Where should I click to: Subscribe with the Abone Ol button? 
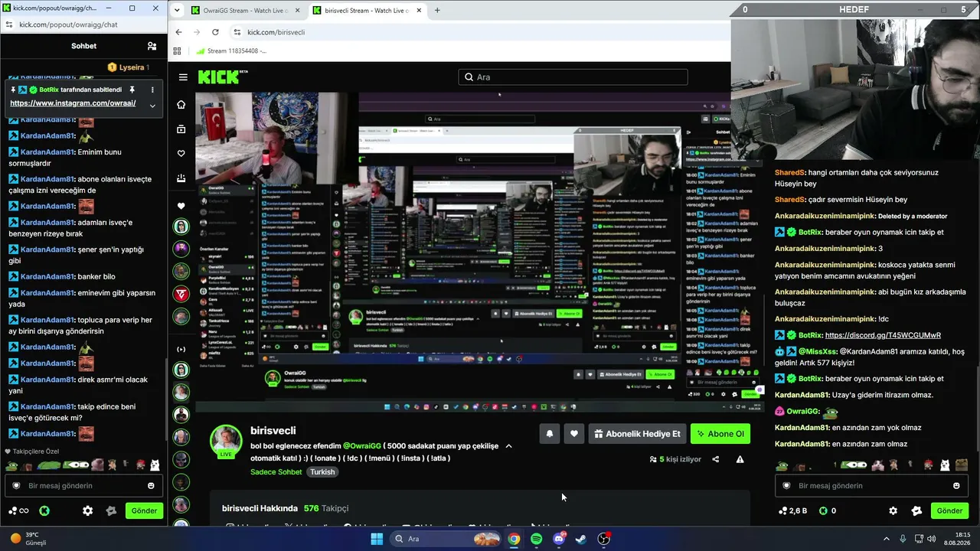click(x=720, y=434)
